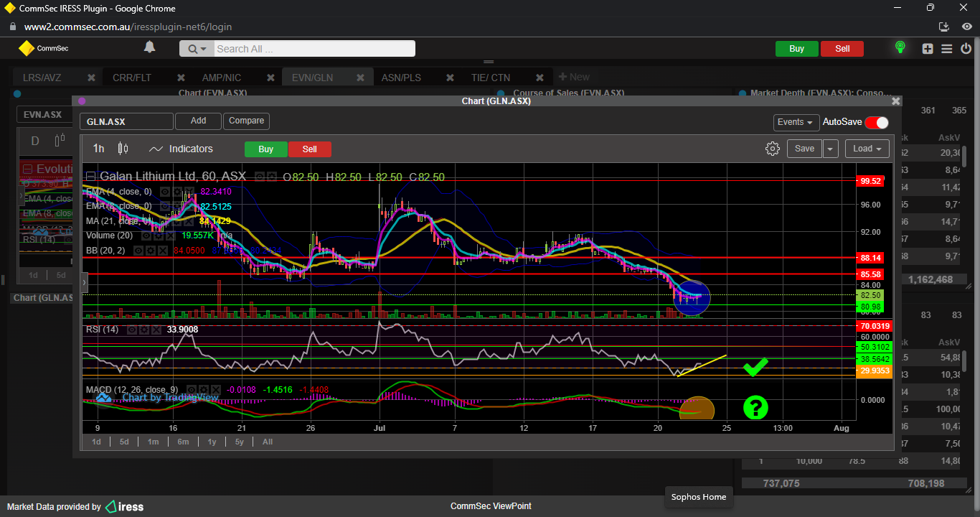980x517 pixels.
Task: Click the CommSec diamond logo
Action: tap(27, 48)
